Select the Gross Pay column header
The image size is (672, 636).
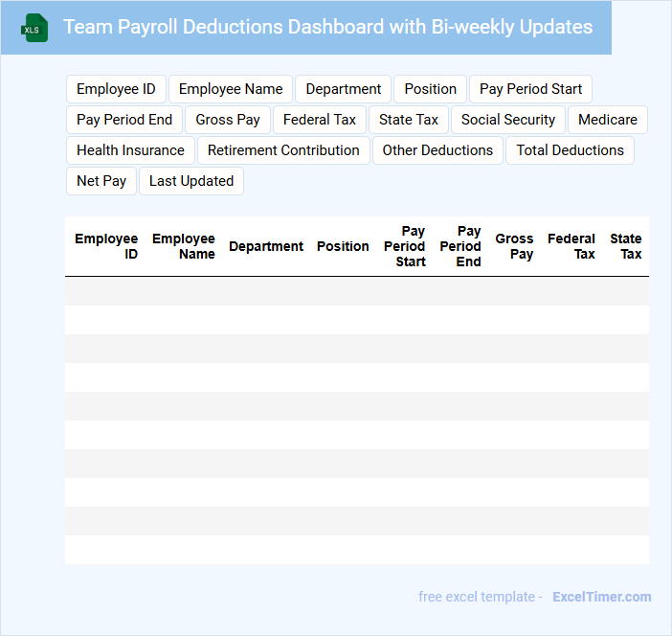pyautogui.click(x=514, y=246)
